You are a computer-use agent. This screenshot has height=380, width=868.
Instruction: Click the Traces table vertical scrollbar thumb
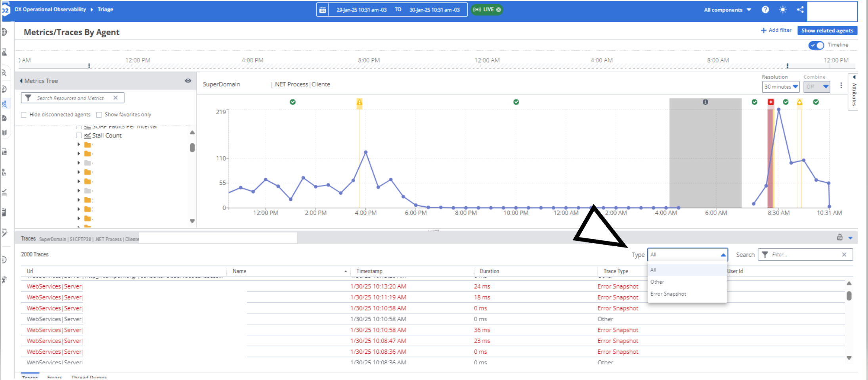[849, 296]
